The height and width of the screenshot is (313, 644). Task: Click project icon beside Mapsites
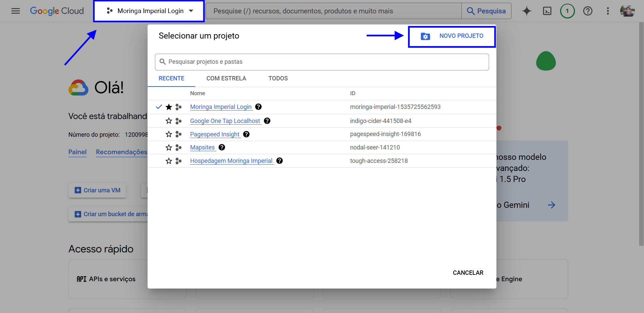point(178,147)
